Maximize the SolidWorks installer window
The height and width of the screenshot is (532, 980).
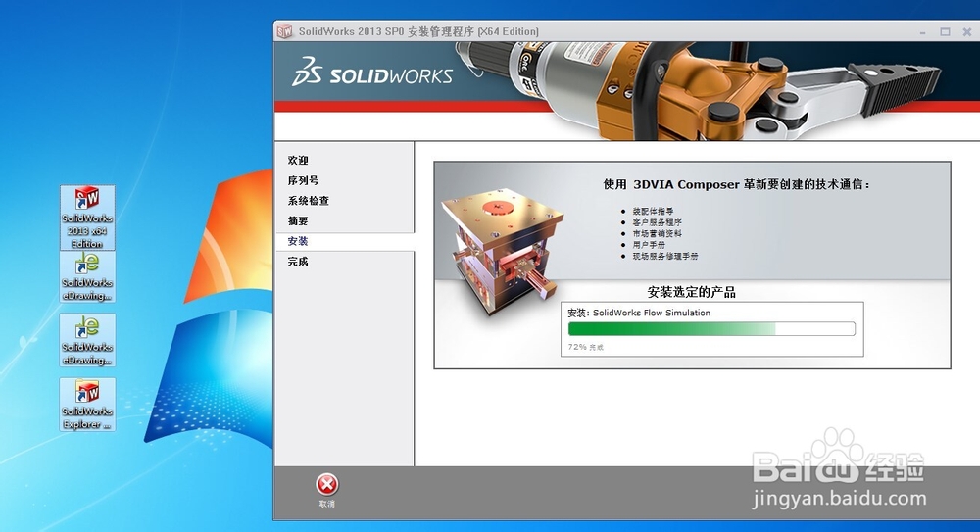(x=945, y=32)
